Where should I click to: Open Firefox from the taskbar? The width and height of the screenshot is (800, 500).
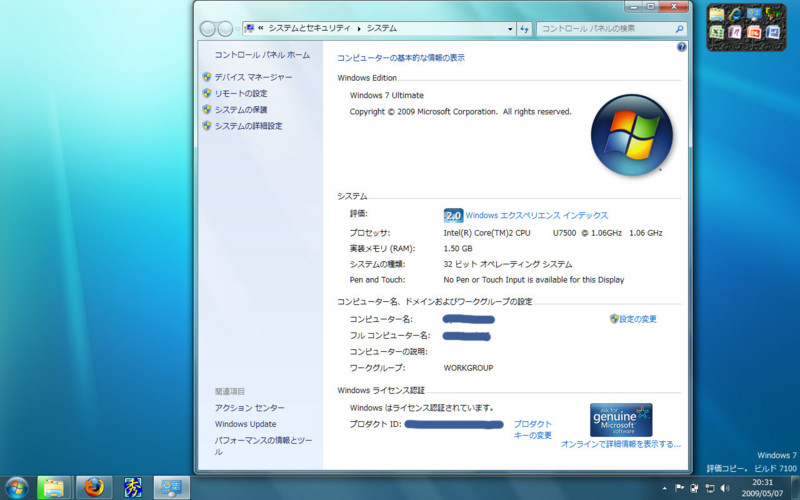click(94, 488)
